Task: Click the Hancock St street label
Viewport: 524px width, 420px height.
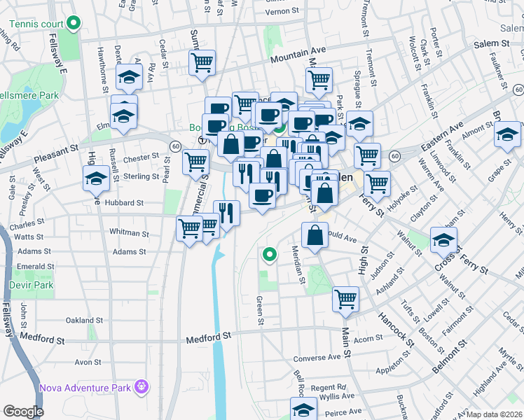Action: (x=397, y=330)
